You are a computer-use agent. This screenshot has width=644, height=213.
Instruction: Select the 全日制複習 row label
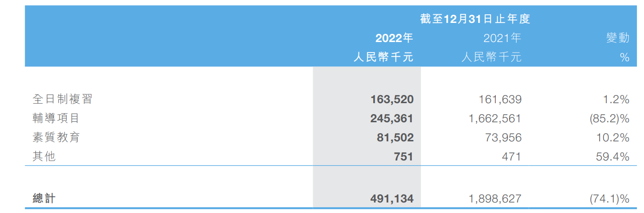62,99
